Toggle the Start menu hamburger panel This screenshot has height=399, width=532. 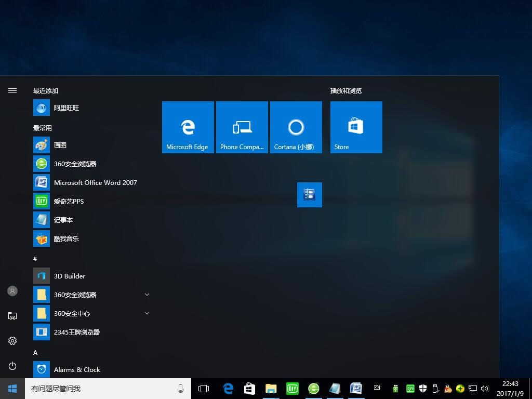pyautogui.click(x=12, y=90)
